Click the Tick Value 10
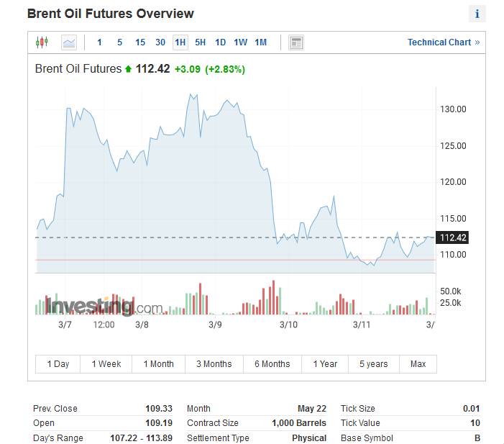This screenshot has width=504, height=444. [475, 422]
